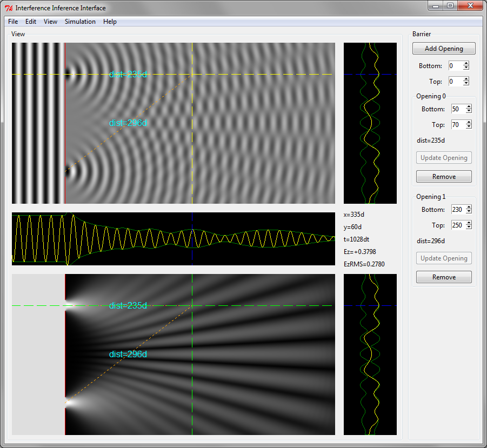This screenshot has width=487, height=448.
Task: Click the bottom intensity pattern view at the crosshair
Action: [x=192, y=306]
